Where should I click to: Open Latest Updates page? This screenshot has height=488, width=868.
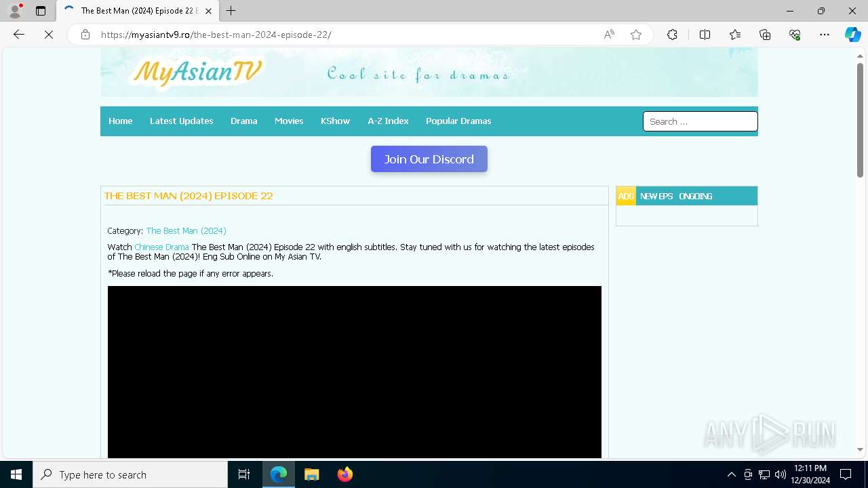click(182, 121)
